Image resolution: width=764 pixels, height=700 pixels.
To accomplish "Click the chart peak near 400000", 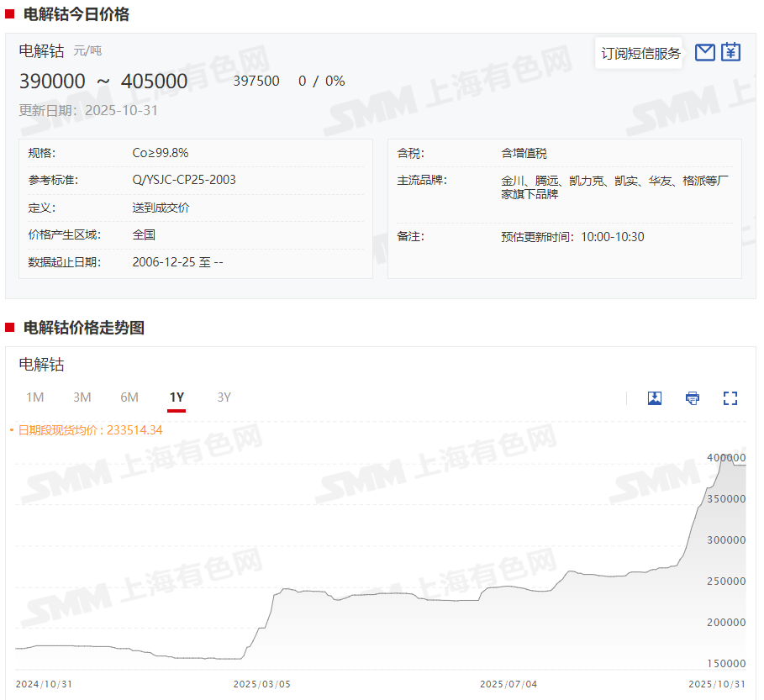I will pos(724,455).
